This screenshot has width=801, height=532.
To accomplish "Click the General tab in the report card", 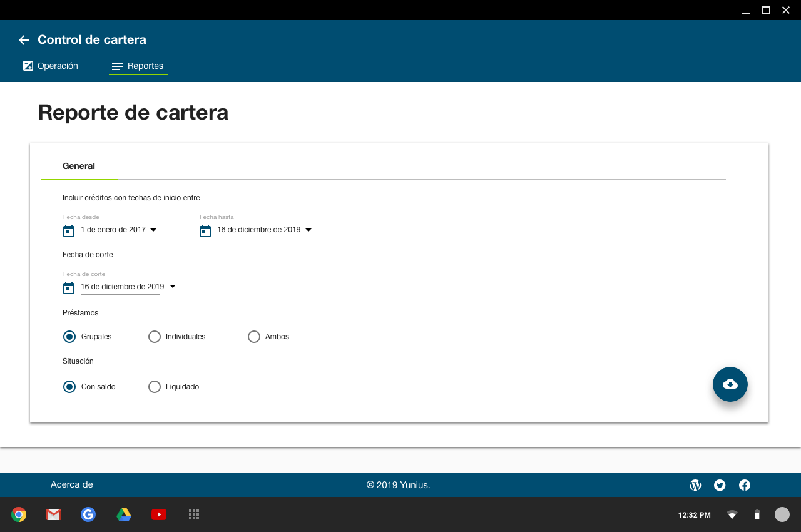I will 79,166.
